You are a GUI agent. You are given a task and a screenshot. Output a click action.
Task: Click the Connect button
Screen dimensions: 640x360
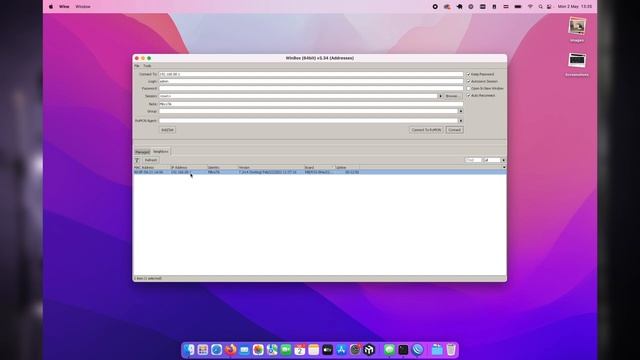454,130
